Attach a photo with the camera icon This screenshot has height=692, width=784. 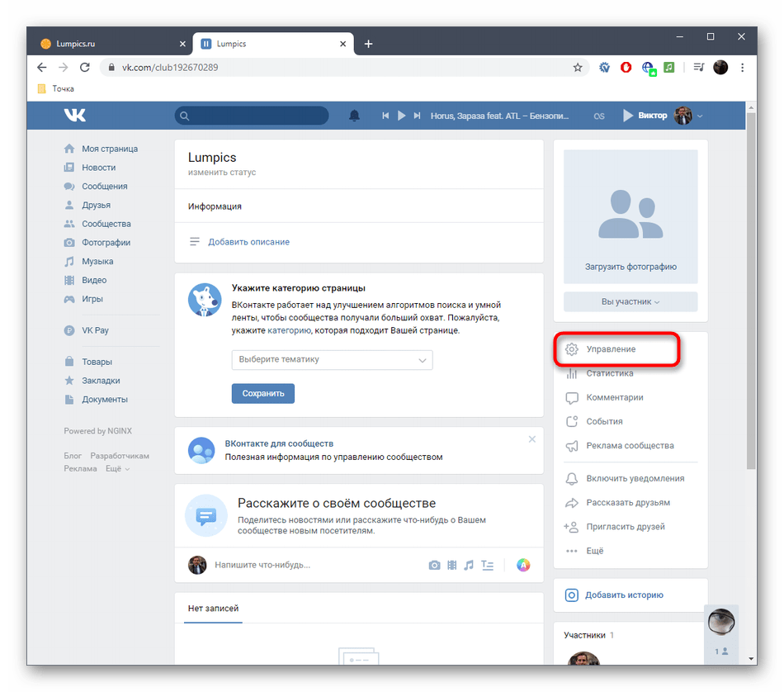pos(434,565)
